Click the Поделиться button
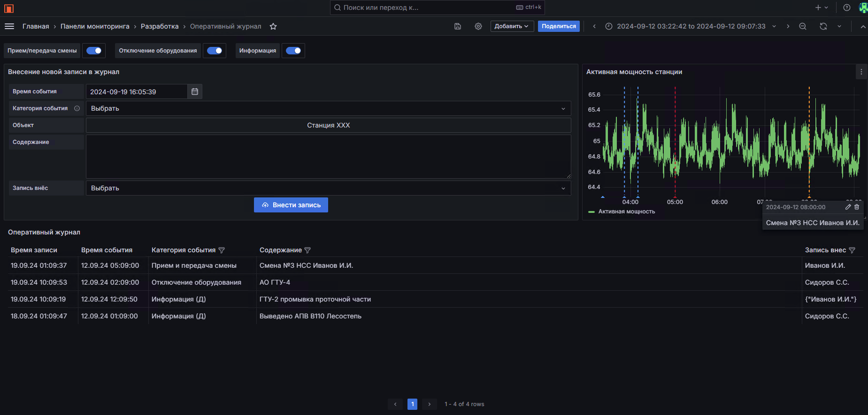868x415 pixels. tap(559, 26)
